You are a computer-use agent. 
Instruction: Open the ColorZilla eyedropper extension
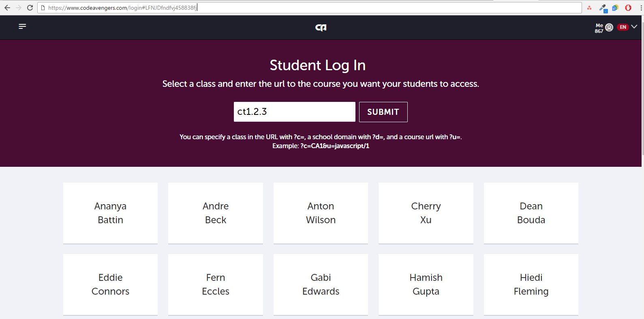[x=603, y=7]
